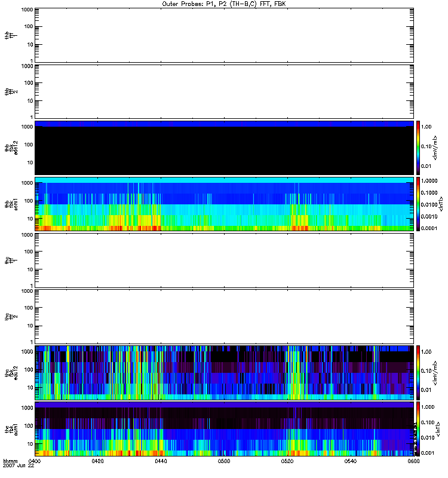Viewport: 448px width, 478px height.
Task: Click the 'thb fff 2' y-axis panel label
Action: pos(11,92)
